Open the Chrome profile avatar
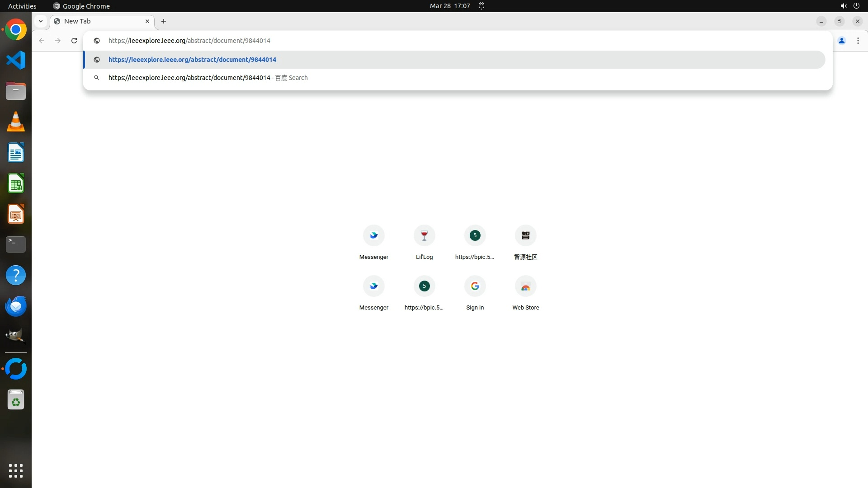This screenshot has height=488, width=868. (x=841, y=41)
